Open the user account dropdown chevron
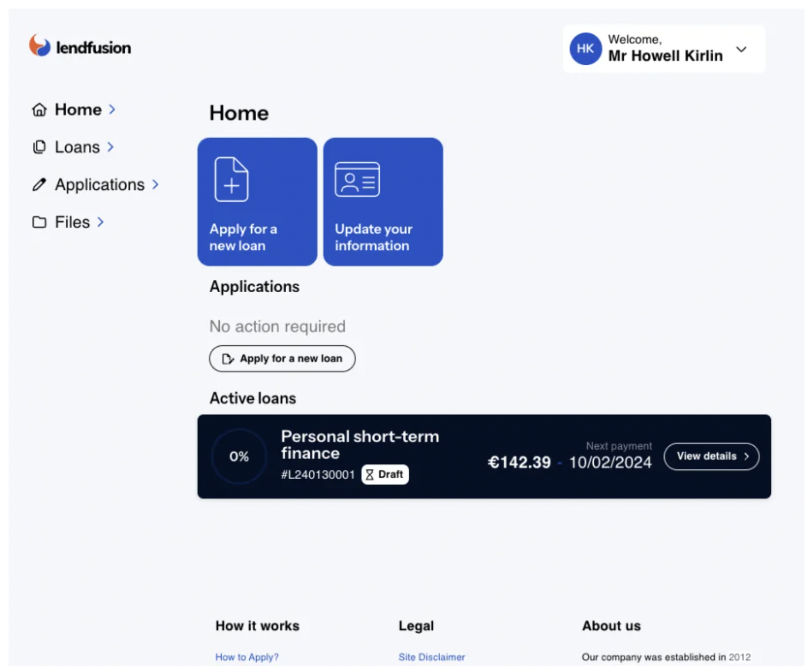Screen dimensions: 812x670 (741, 49)
